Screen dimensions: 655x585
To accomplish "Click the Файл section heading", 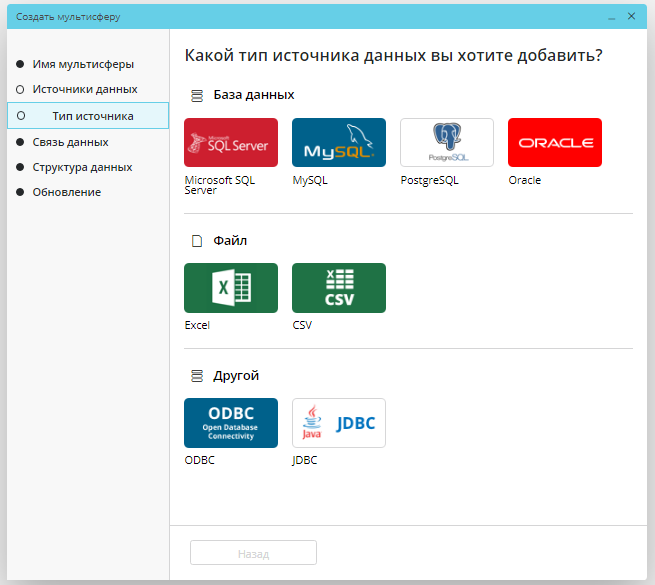I will tap(230, 241).
